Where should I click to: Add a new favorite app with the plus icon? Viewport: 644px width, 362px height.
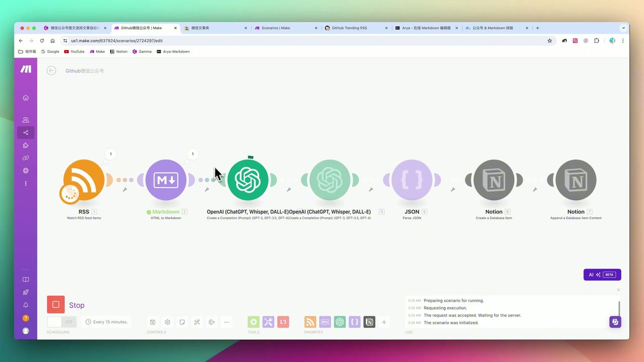[x=384, y=322]
